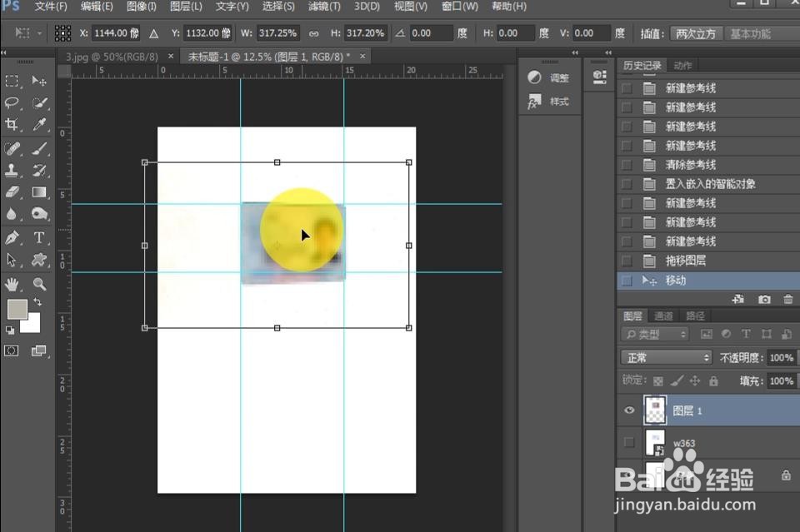Select the Quick Selection tool
Viewport: 800px width, 532px height.
(39, 102)
